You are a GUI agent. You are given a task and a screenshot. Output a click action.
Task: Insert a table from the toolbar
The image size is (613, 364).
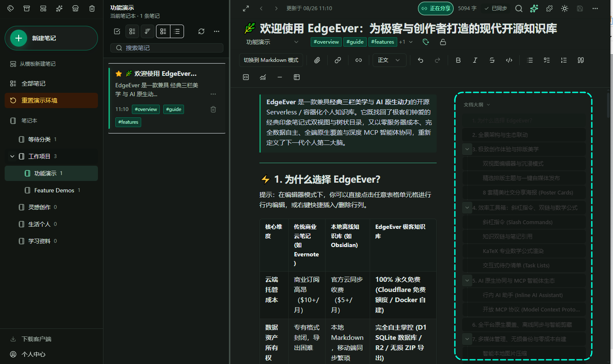tap(297, 77)
